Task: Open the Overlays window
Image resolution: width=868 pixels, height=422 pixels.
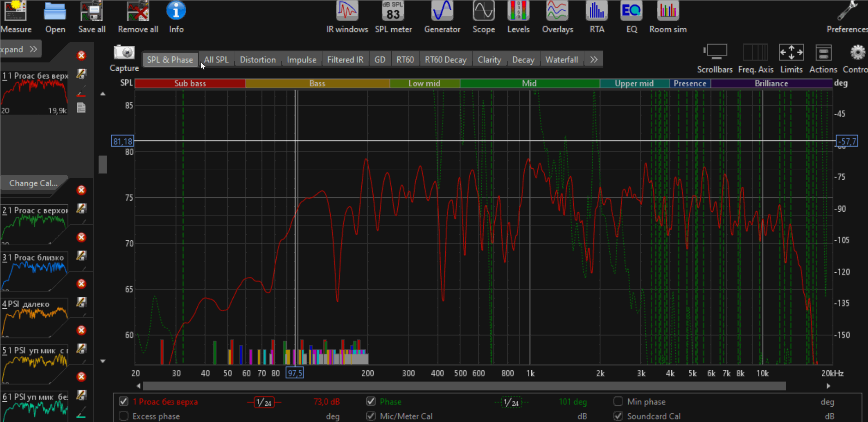Action: point(558,18)
